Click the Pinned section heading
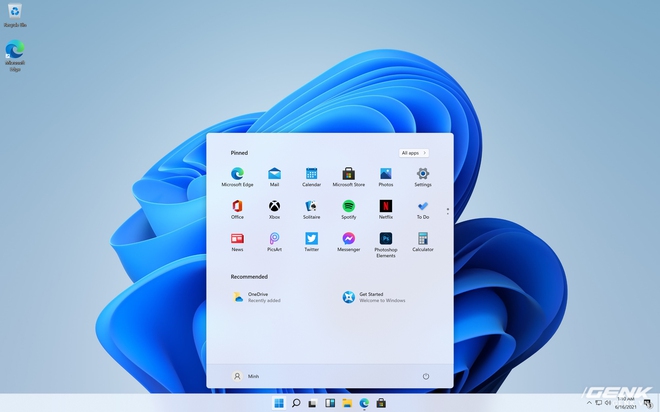The image size is (660, 412). pyautogui.click(x=239, y=153)
